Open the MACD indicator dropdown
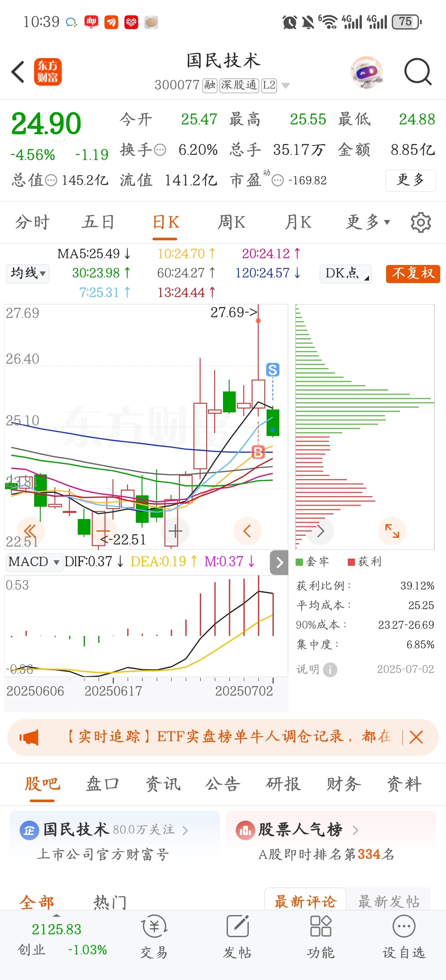Screen dimensions: 446x980 [34, 562]
